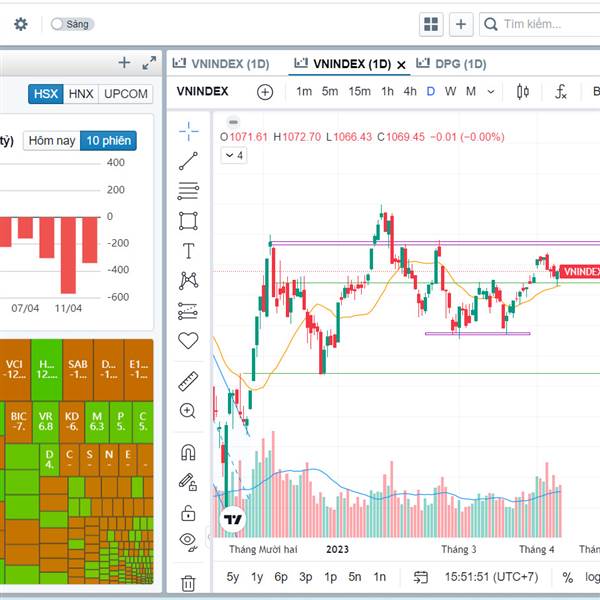
Task: Open the go-to-date calendar icon
Action: coord(421,577)
